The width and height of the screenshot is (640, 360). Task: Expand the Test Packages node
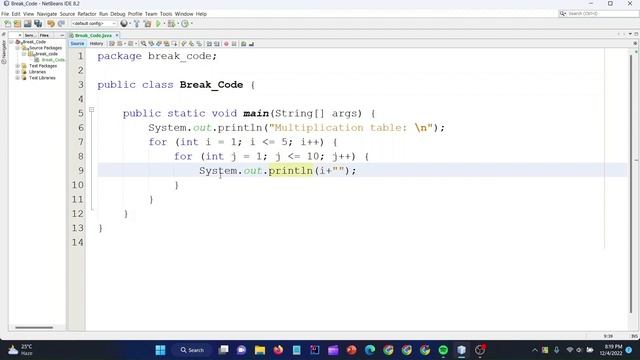(18, 66)
